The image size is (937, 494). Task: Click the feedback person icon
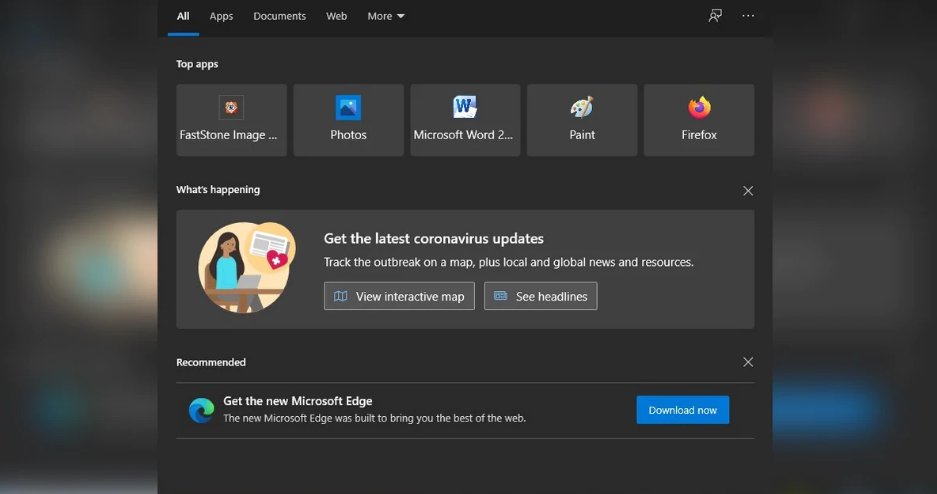[715, 16]
